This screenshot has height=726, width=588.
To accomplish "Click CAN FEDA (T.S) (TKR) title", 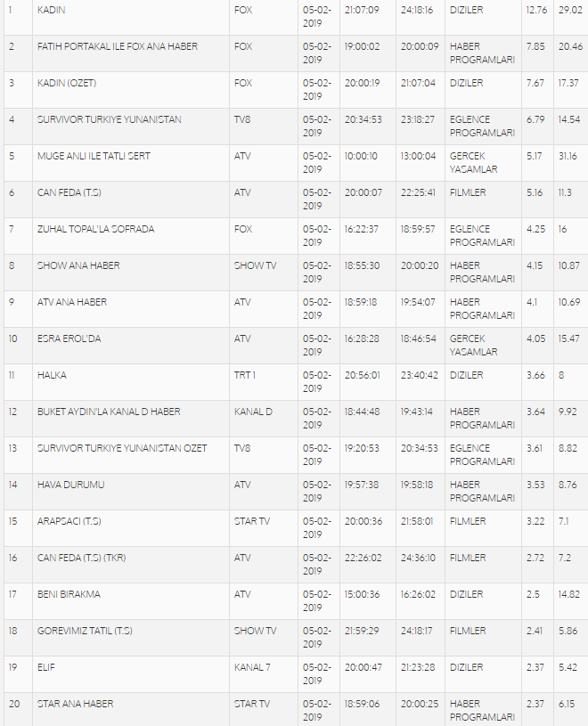I will pos(82,559).
